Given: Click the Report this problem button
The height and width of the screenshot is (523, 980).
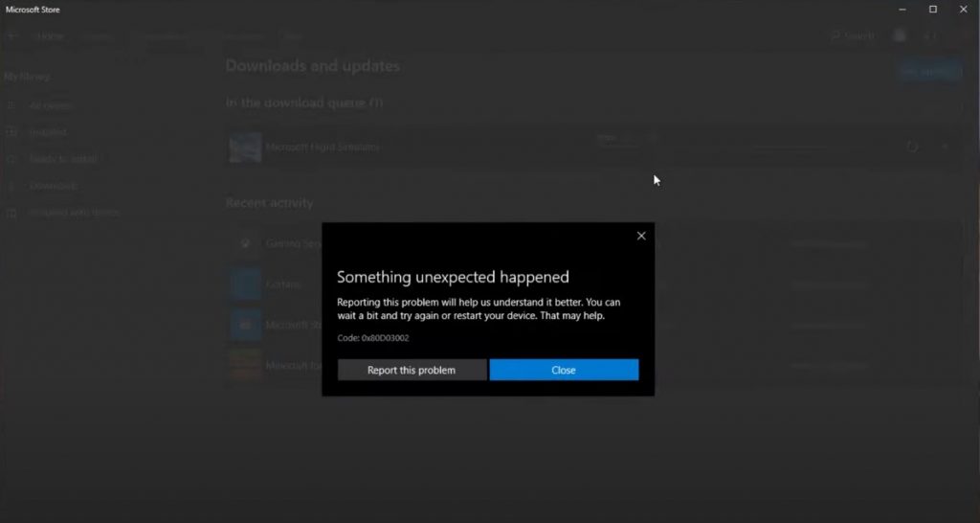Looking at the screenshot, I should (x=412, y=370).
